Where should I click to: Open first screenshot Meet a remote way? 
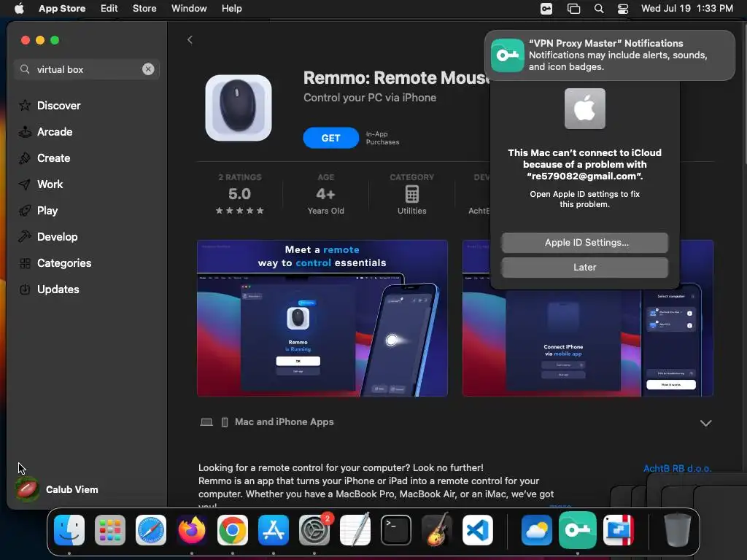(322, 318)
